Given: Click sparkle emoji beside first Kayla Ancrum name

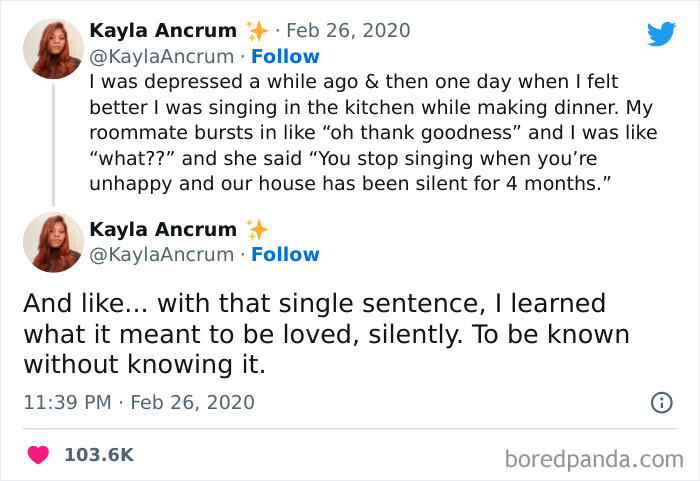Looking at the screenshot, I should click(x=257, y=31).
